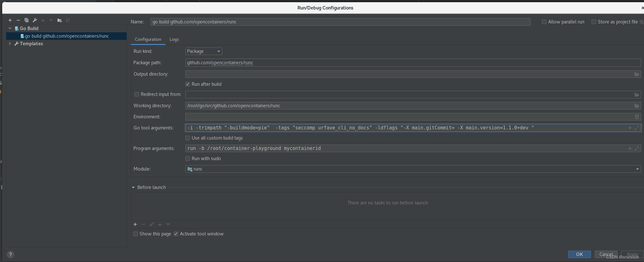Open Module runc dropdown
Screen dimensions: 644x262
coord(413,169)
